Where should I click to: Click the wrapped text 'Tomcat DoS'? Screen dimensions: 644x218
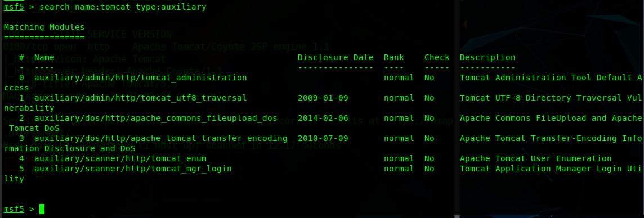(34, 128)
